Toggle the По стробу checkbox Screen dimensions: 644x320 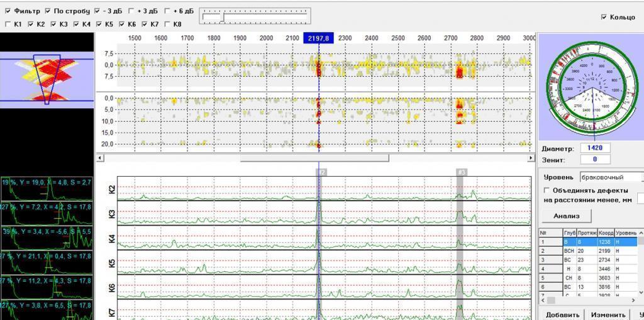tap(48, 11)
